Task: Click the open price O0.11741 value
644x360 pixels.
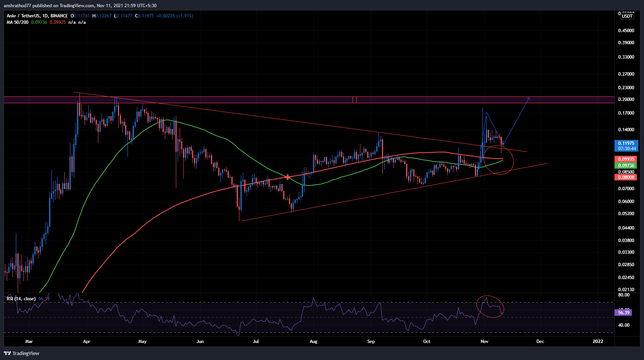Action: click(x=80, y=16)
